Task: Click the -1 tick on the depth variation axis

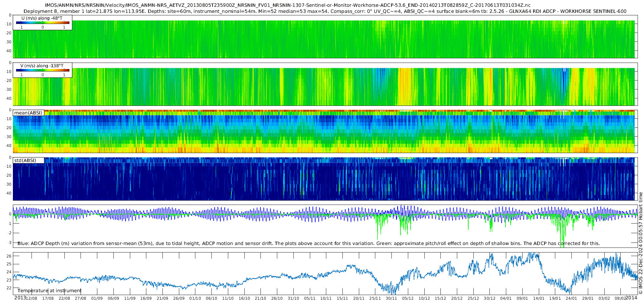Action: pos(10,224)
